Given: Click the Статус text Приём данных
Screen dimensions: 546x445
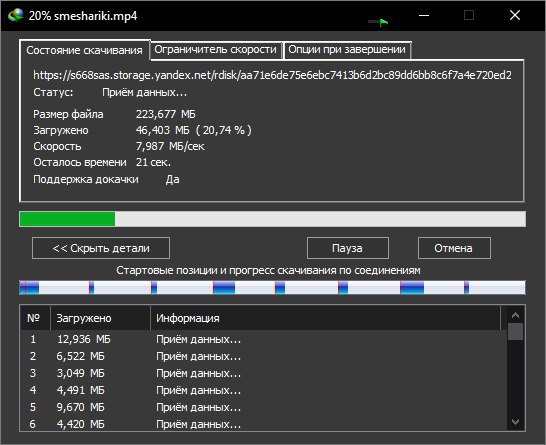Looking at the screenshot, I should [x=145, y=93].
